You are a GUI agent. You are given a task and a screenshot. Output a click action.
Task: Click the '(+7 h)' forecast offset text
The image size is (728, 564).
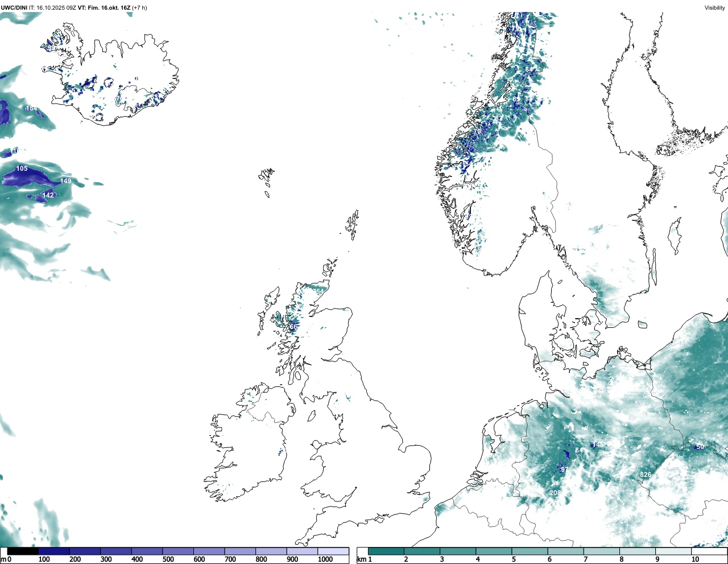[x=140, y=7]
